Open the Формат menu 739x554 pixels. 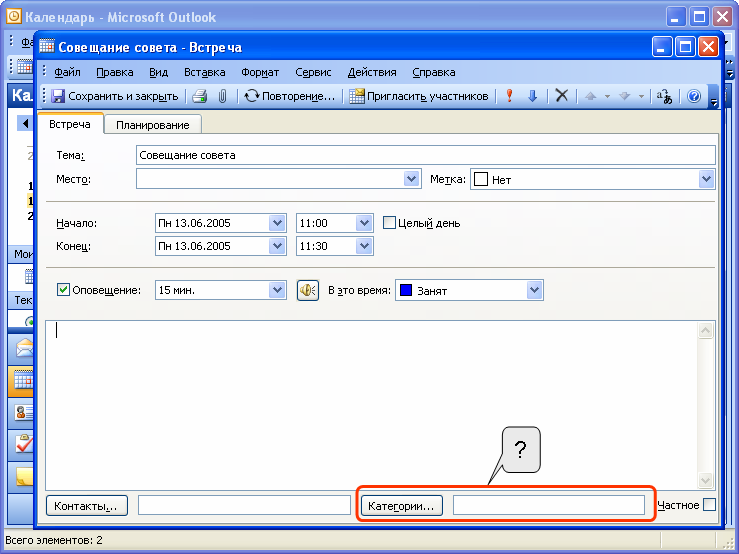point(260,72)
